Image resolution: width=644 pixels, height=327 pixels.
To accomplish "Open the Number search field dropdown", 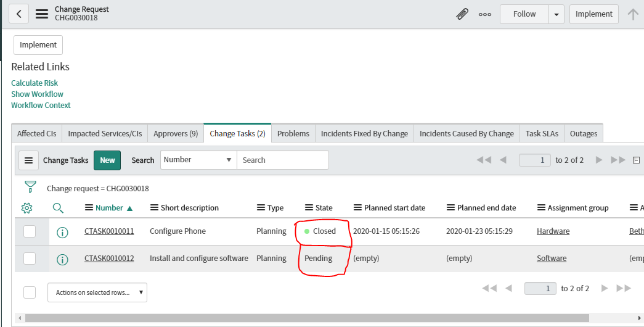I will click(x=198, y=160).
